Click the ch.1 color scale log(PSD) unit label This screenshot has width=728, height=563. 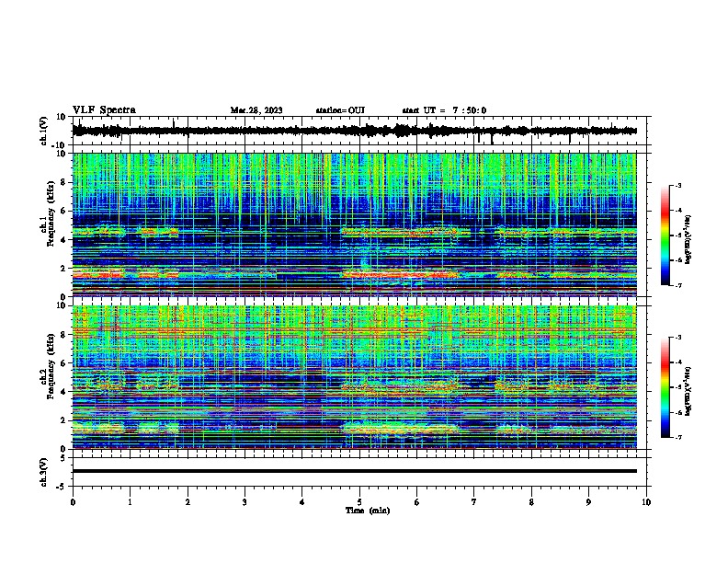pos(688,240)
